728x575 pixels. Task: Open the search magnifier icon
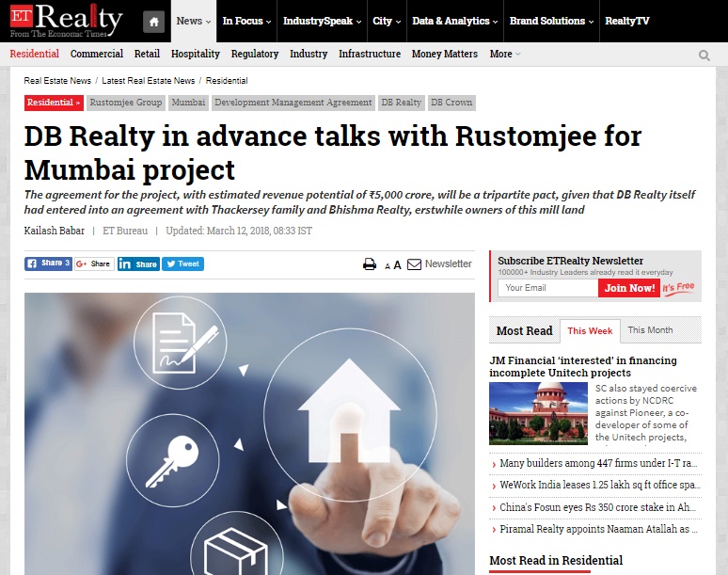coord(704,56)
